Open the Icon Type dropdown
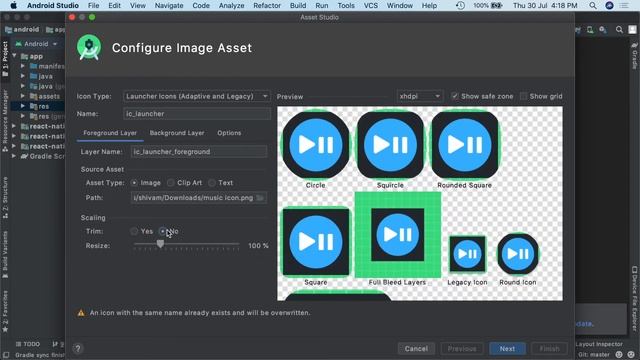 pyautogui.click(x=196, y=96)
